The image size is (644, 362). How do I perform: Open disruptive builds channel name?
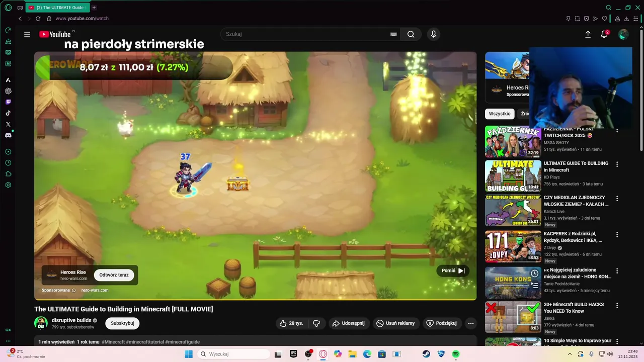tap(71, 320)
